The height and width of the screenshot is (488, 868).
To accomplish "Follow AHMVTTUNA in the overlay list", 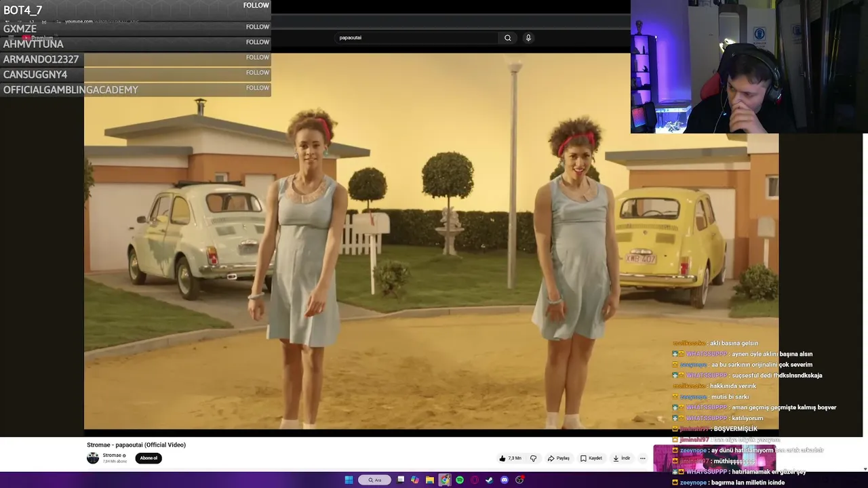I will 258,42.
